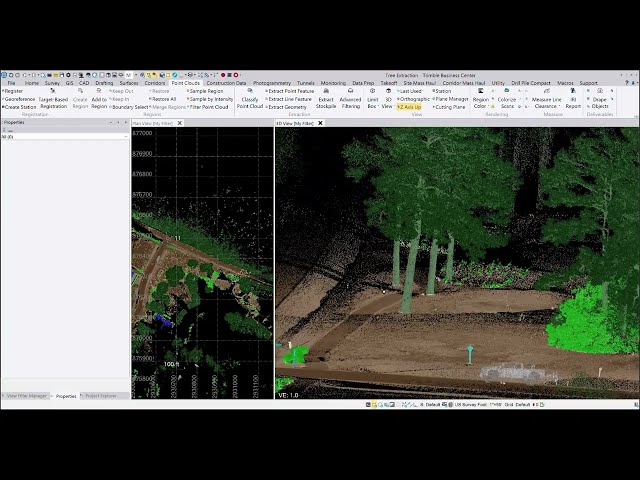This screenshot has height=480, width=640.
Task: Switch to the CAD ribbon tab
Action: (x=84, y=83)
